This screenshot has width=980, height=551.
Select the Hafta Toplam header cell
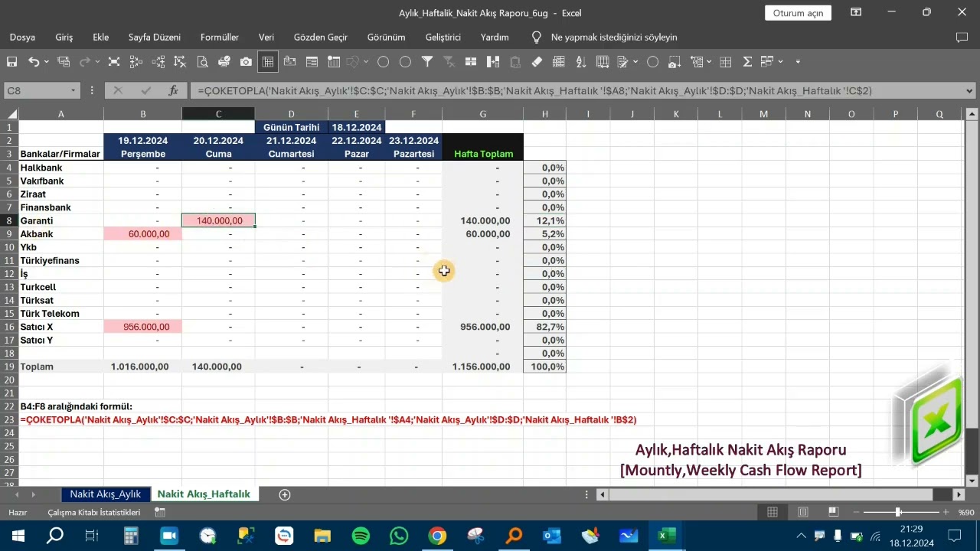(483, 154)
